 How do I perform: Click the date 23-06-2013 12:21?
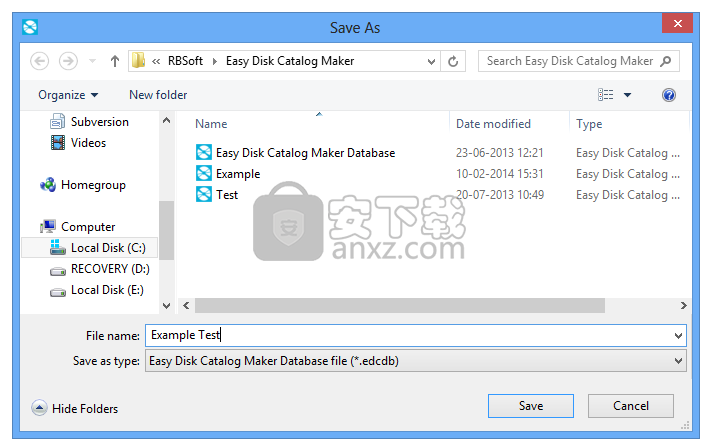[500, 153]
